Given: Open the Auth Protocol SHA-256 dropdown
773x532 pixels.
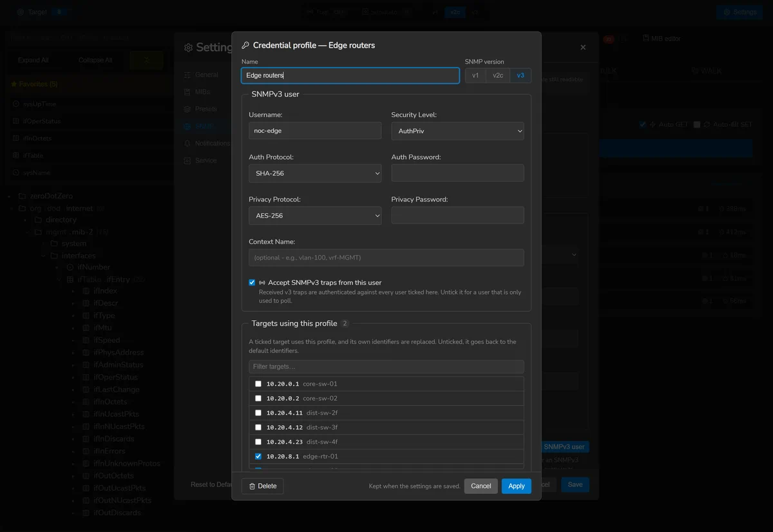Looking at the screenshot, I should coord(315,173).
